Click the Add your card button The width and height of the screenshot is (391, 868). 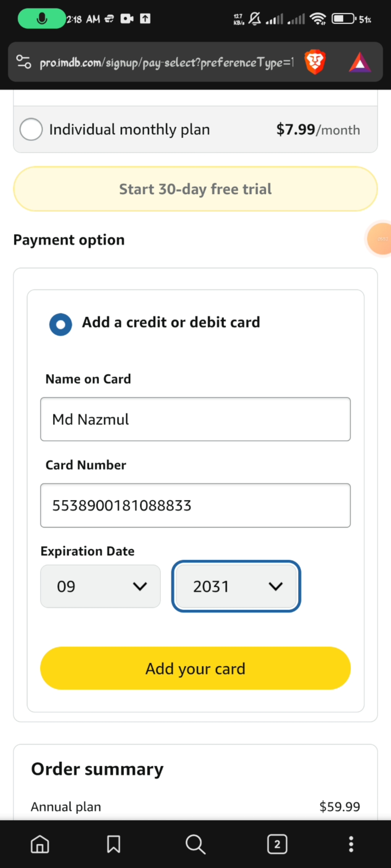[195, 668]
